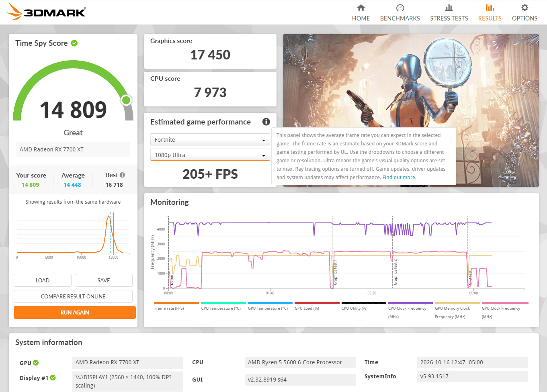The width and height of the screenshot is (547, 392).
Task: Follow the 'Find out more.' link
Action: click(399, 178)
